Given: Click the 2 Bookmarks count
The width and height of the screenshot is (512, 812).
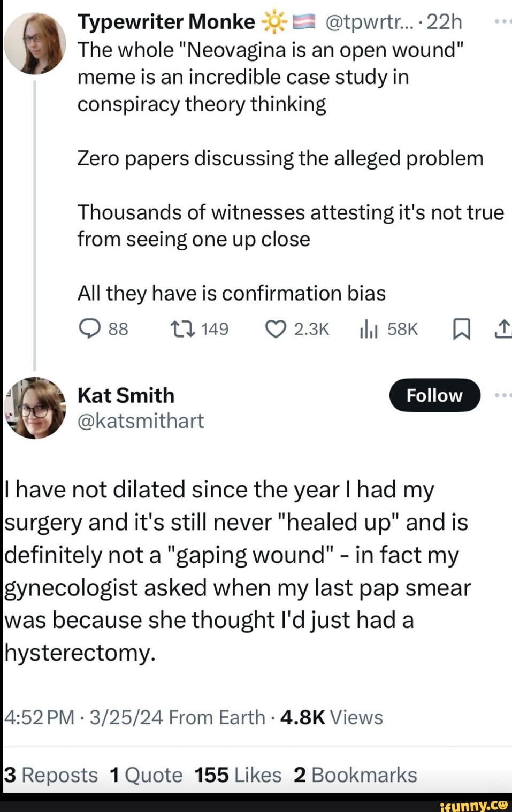Looking at the screenshot, I should pos(355,775).
